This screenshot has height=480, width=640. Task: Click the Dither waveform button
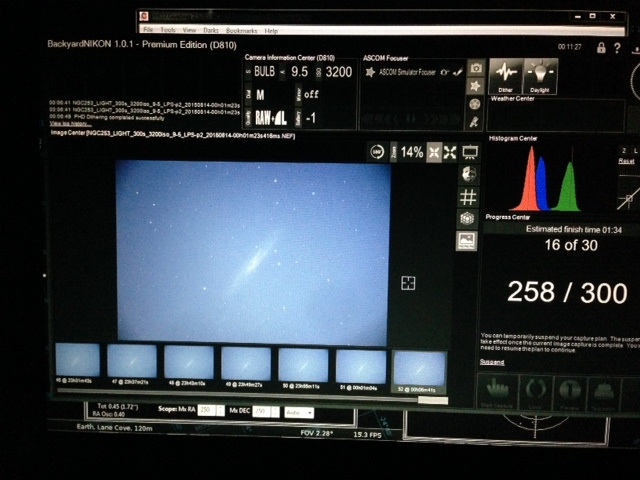(507, 75)
